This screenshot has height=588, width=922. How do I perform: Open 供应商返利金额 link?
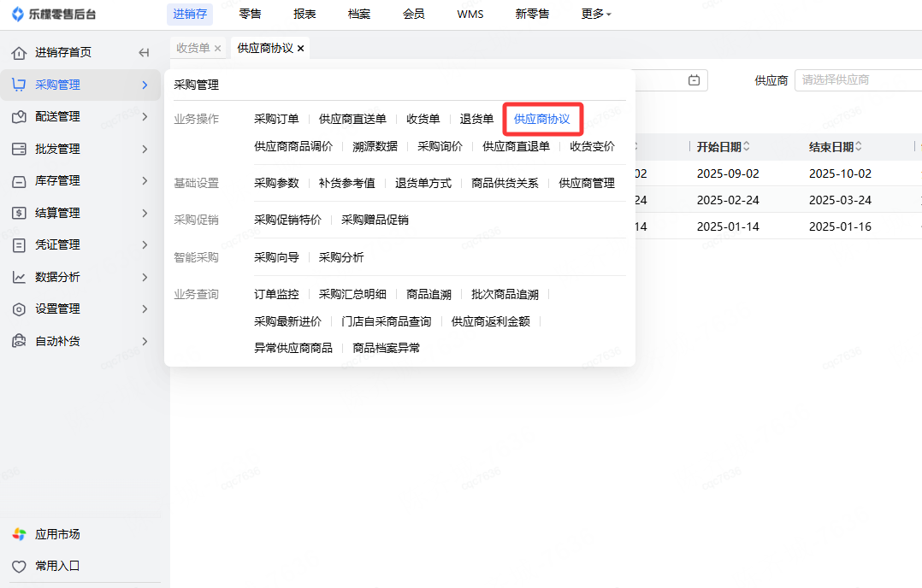coord(490,321)
